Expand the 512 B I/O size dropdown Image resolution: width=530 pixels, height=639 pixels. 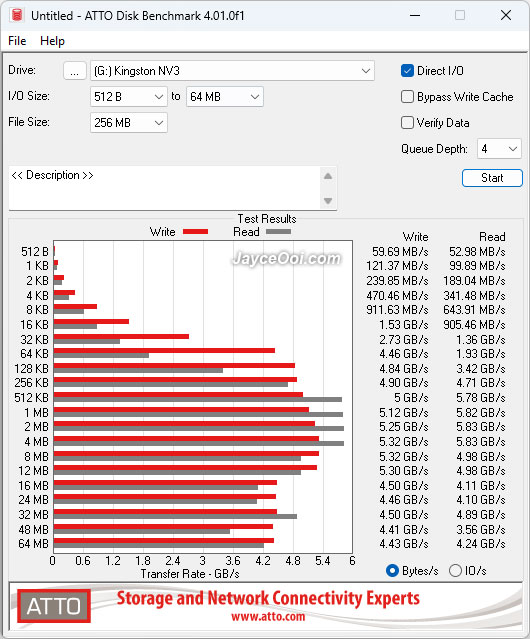(x=129, y=97)
